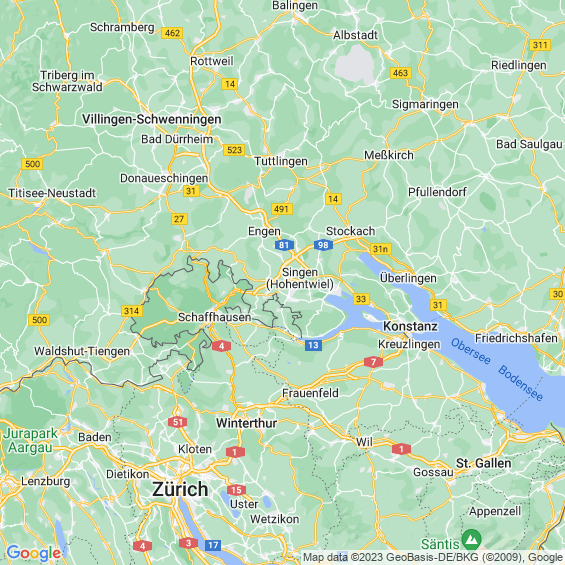Open the Google logo link
The width and height of the screenshot is (565, 565).
point(34,553)
